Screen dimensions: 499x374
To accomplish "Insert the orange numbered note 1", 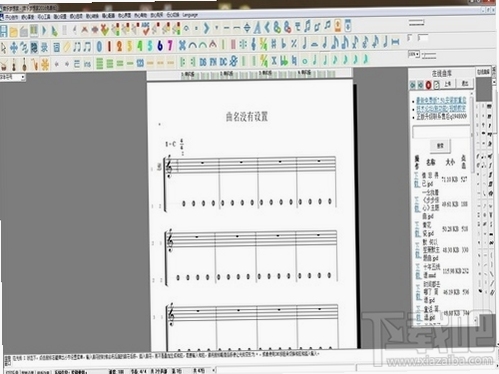I will [109, 46].
